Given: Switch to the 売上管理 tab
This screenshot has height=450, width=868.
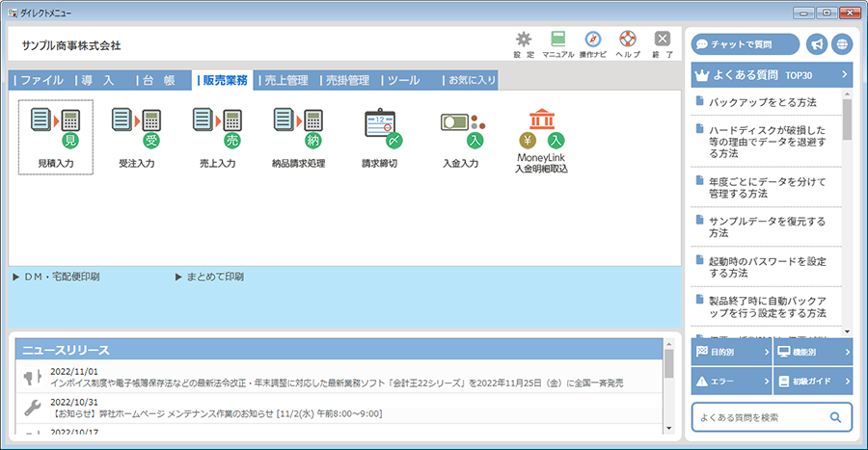Looking at the screenshot, I should coord(286,80).
